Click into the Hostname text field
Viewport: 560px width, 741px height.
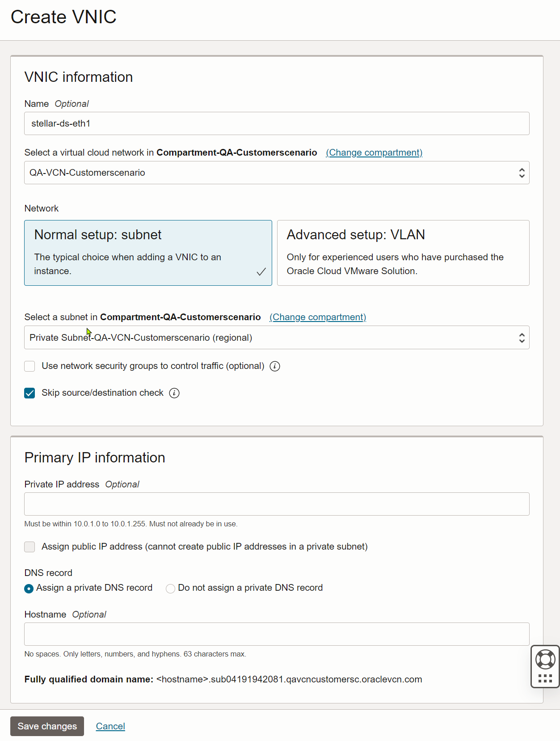click(277, 634)
